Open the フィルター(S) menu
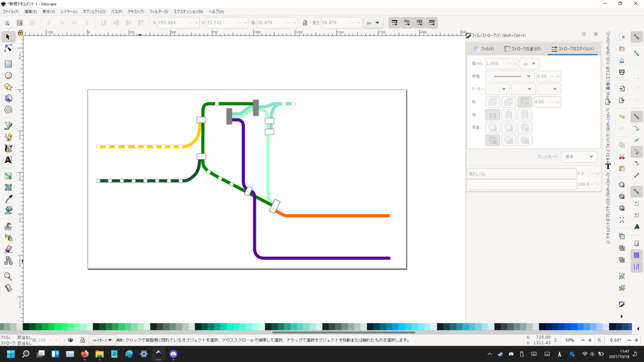 158,12
